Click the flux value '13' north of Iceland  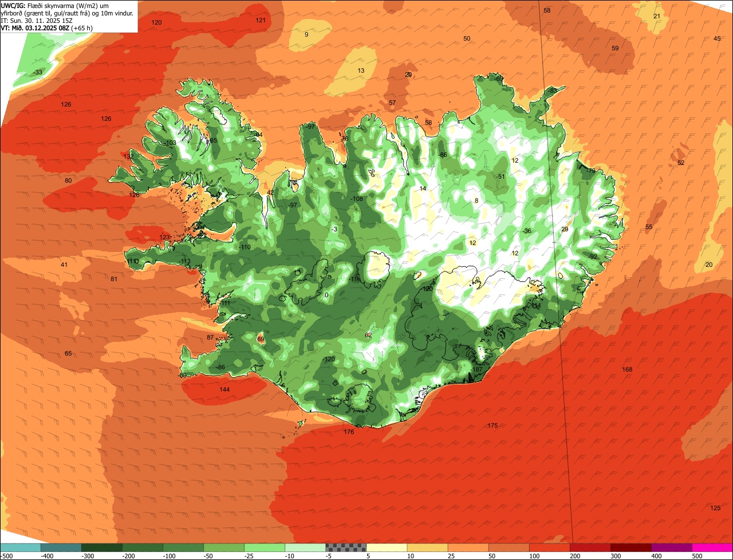[x=361, y=70]
